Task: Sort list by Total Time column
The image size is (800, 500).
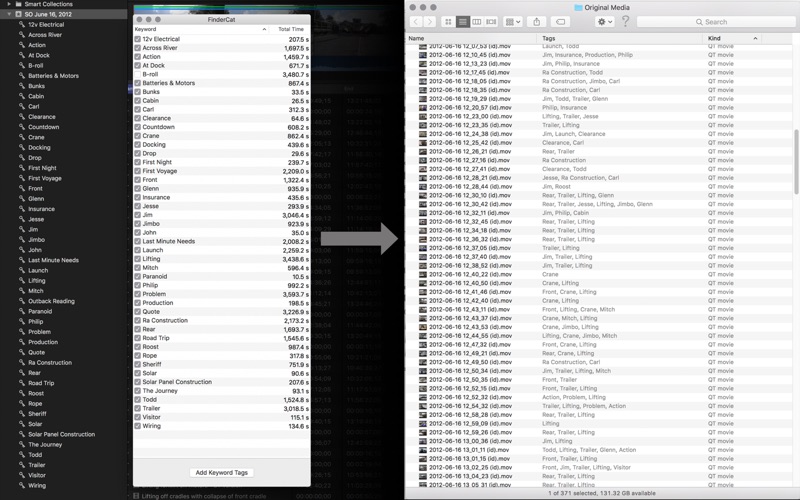Action: tap(290, 29)
